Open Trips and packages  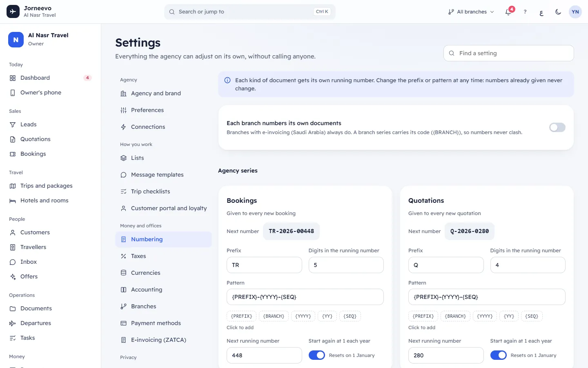50,186
